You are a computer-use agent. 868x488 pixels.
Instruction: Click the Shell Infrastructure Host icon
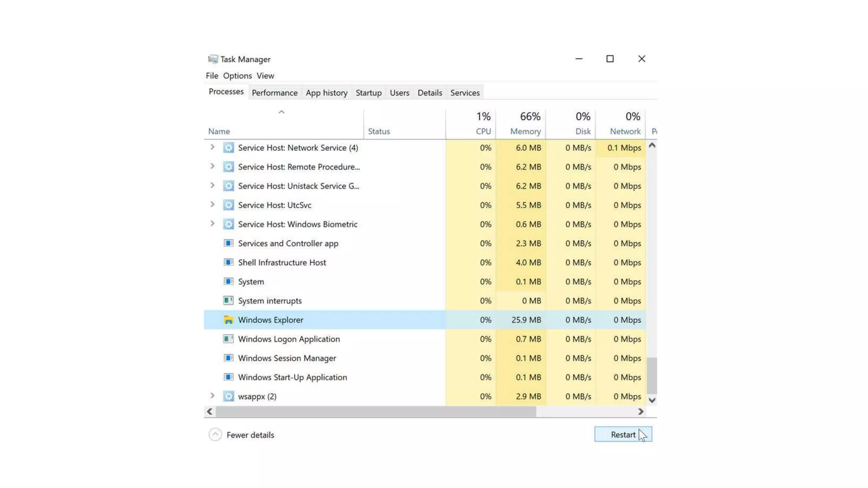[228, 263]
